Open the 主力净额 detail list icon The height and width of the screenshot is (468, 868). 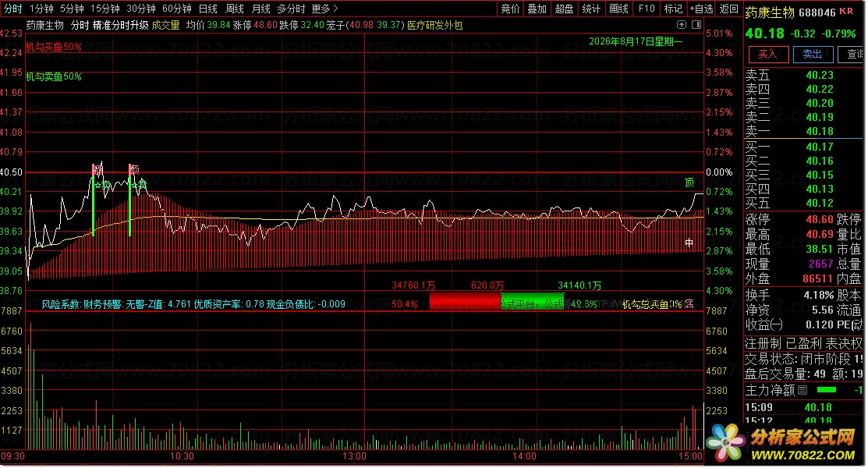[803, 391]
